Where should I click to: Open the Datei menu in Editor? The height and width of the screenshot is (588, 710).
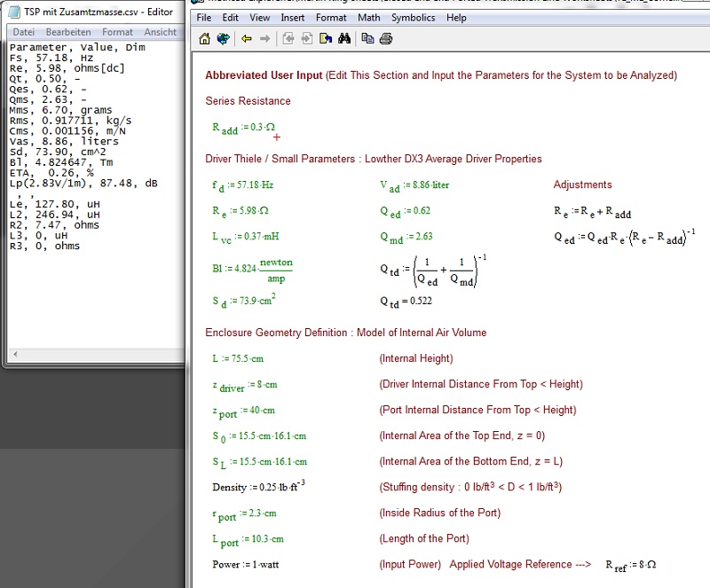pyautogui.click(x=23, y=32)
